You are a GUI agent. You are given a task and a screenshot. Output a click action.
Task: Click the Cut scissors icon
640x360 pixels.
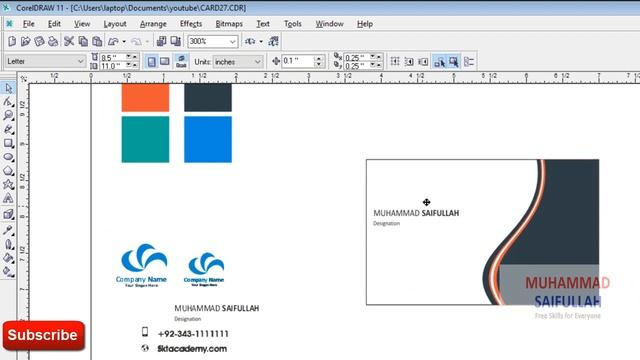[69, 41]
